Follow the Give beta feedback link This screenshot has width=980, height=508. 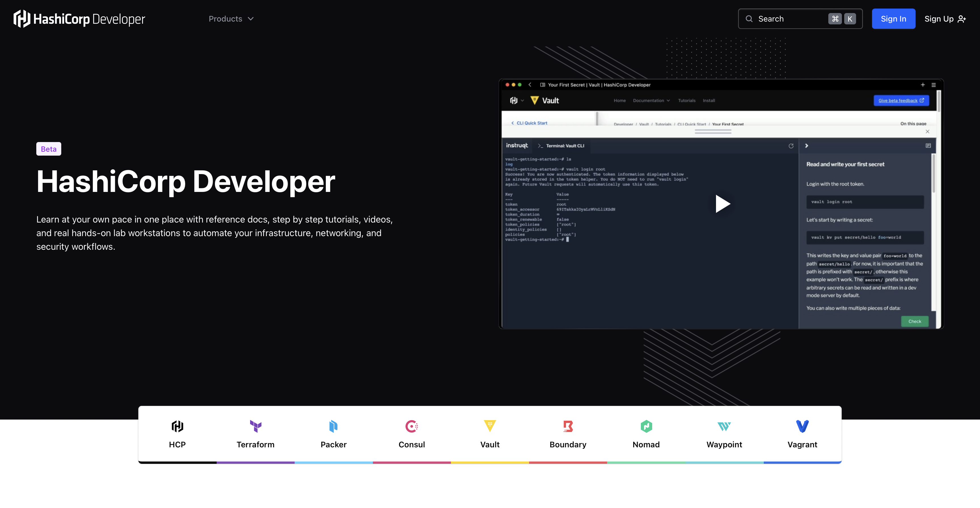click(x=901, y=100)
